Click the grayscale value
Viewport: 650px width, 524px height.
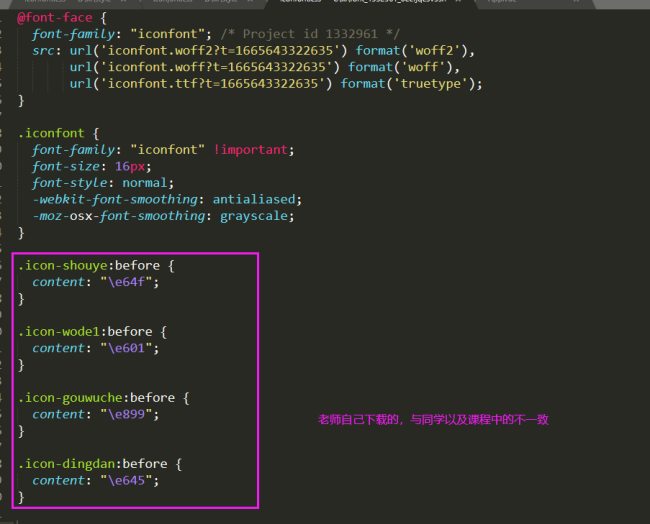pos(254,216)
